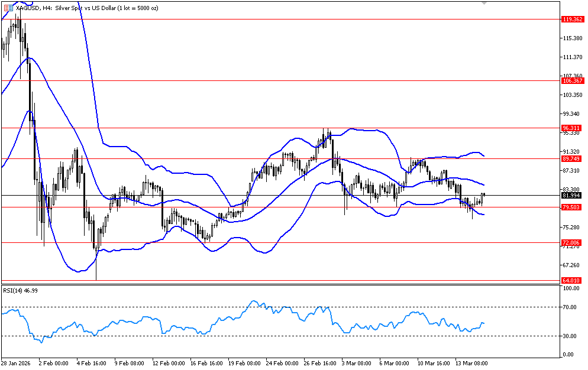This screenshot has height=370, width=588.
Task: Click the black 81.994 current price label
Action: point(573,196)
